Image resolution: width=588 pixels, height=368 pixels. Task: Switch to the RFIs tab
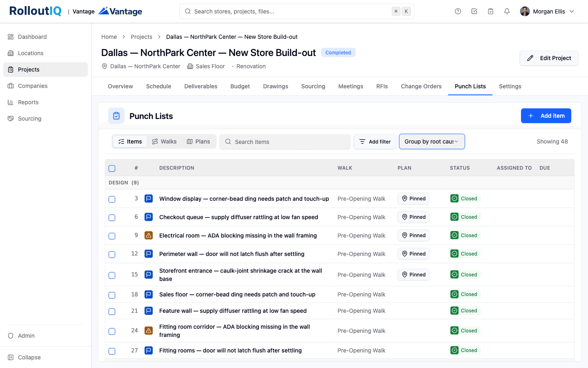[x=382, y=86]
